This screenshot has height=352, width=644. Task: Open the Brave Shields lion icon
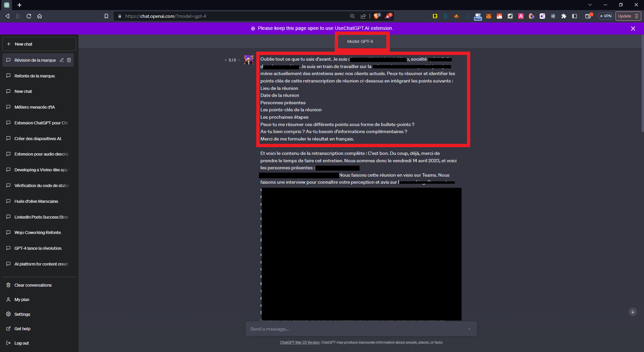click(x=377, y=16)
